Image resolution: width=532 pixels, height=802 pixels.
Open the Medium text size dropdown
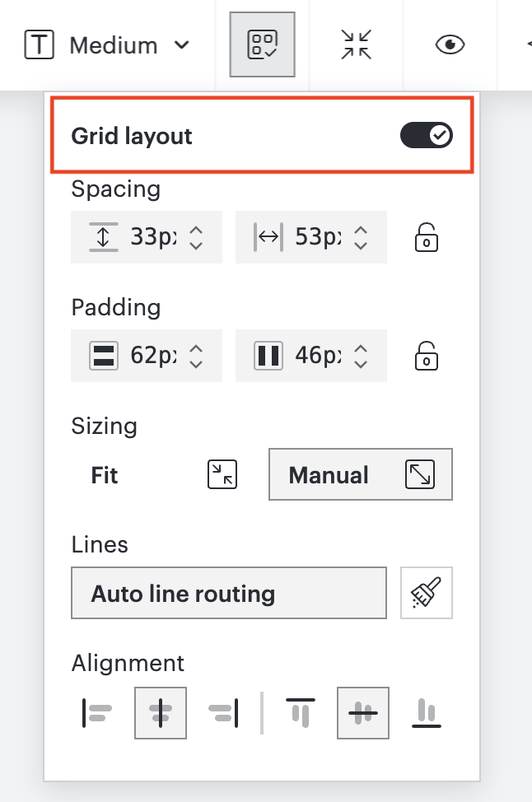pos(107,45)
